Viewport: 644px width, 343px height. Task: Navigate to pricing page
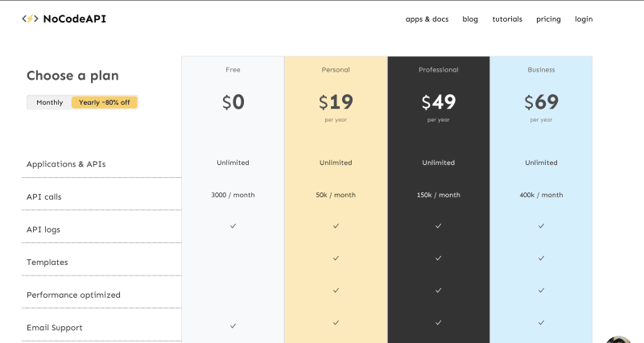click(548, 19)
